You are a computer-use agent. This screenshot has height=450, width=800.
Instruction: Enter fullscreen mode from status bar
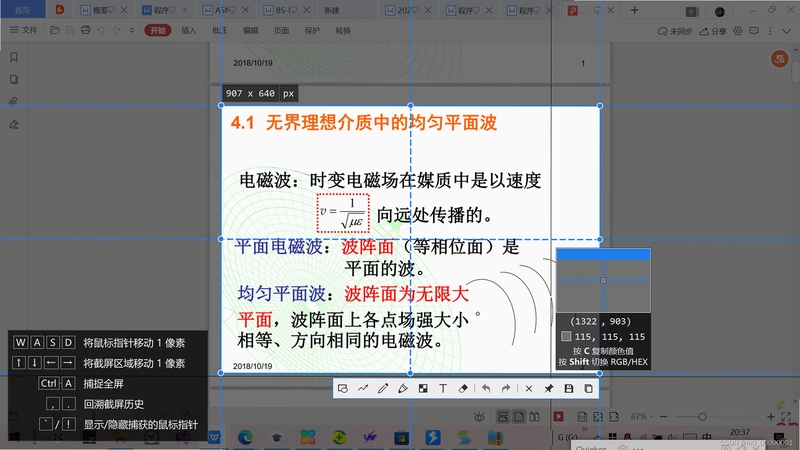pos(786,417)
